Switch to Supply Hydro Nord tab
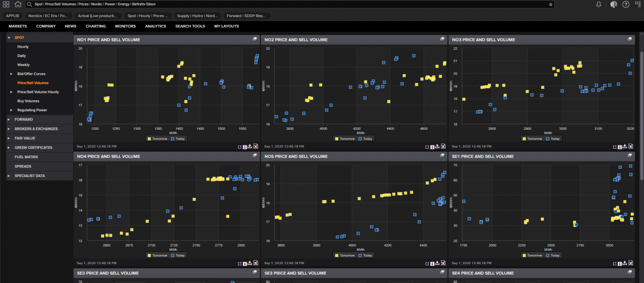This screenshot has height=283, width=644. [x=197, y=16]
